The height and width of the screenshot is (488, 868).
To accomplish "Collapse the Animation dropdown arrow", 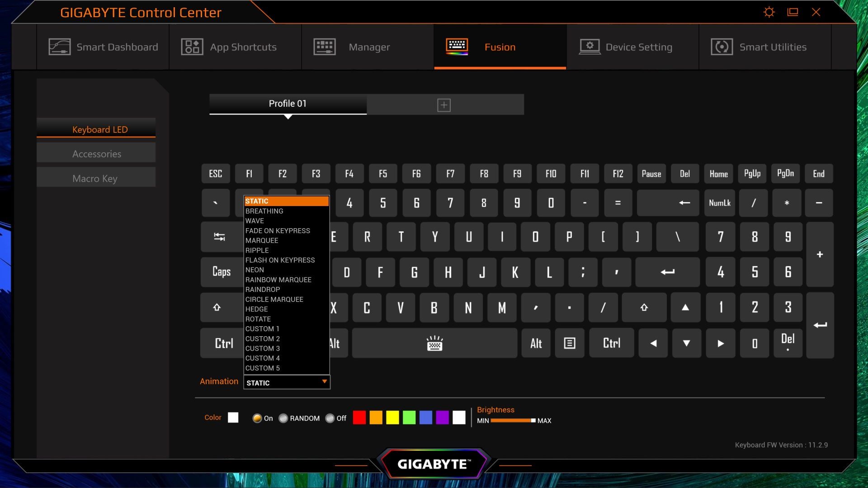I will pyautogui.click(x=324, y=382).
